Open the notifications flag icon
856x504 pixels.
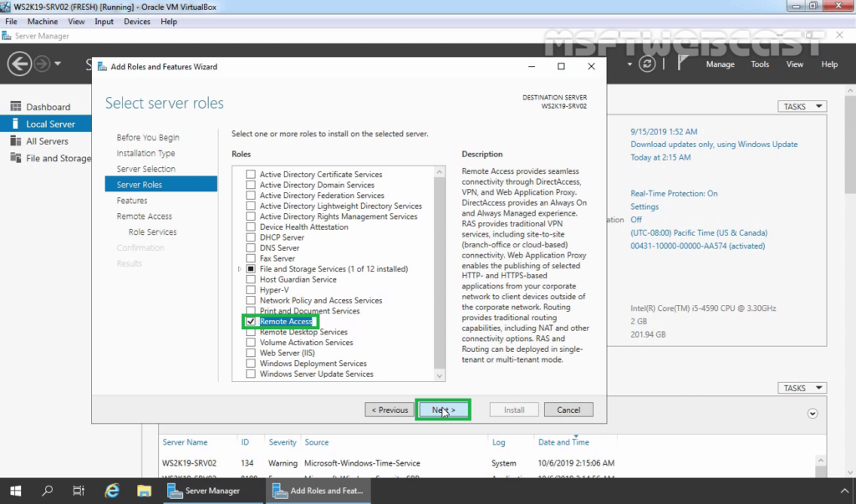click(x=682, y=64)
